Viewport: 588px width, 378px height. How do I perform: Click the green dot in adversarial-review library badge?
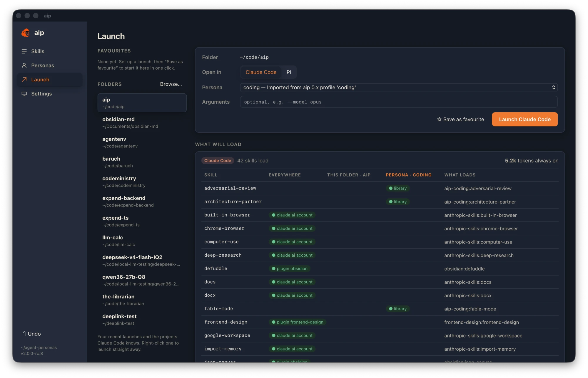click(390, 188)
